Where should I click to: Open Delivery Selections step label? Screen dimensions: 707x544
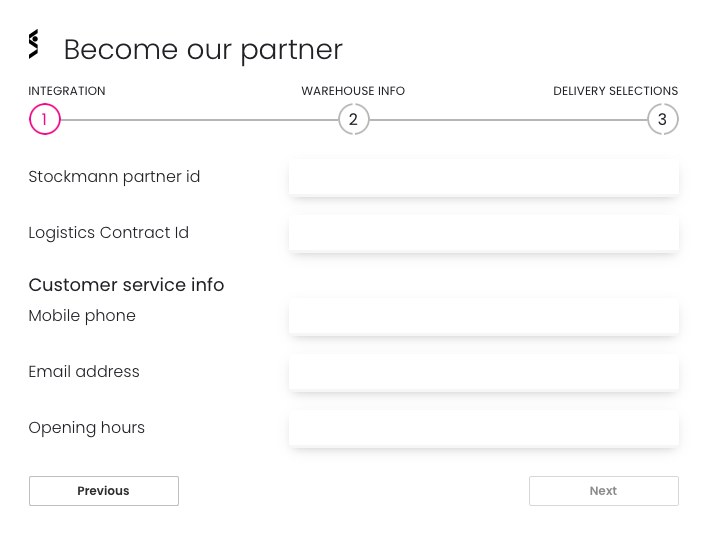click(x=615, y=91)
